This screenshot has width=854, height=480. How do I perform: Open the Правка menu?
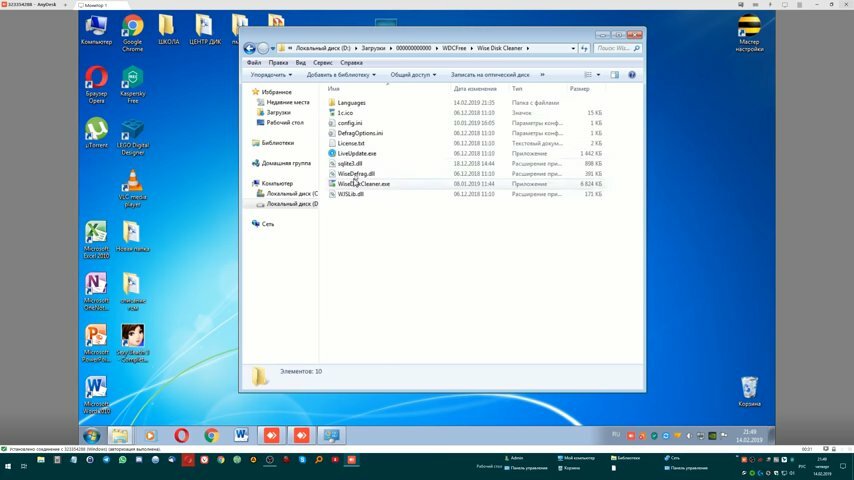pos(278,63)
